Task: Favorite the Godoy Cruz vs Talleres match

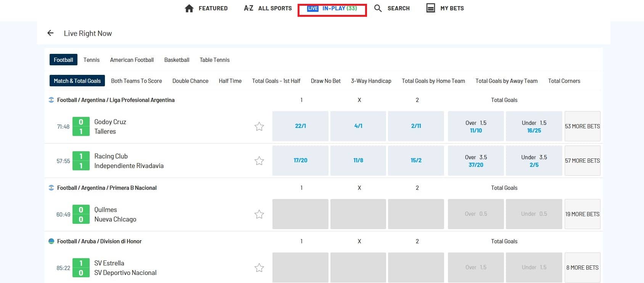Action: click(x=259, y=126)
